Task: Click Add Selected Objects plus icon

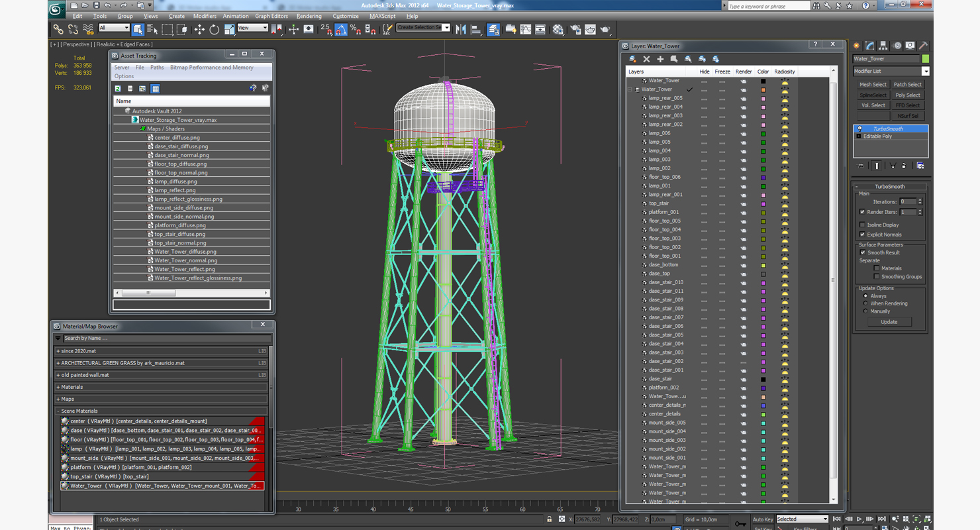Action: 660,59
